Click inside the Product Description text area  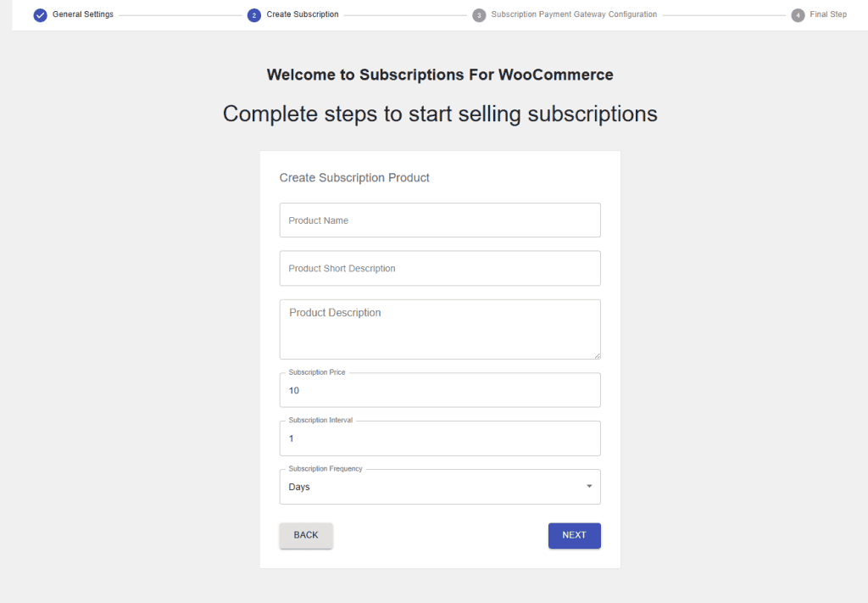click(x=440, y=329)
